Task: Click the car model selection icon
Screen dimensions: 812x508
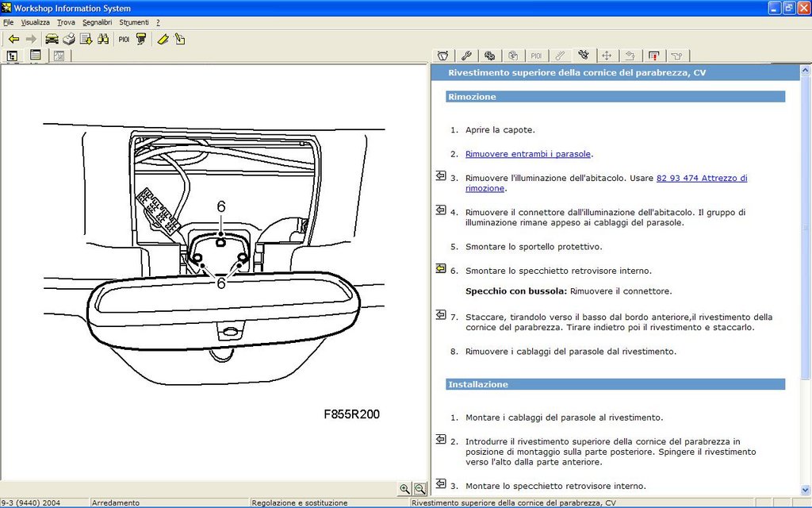Action: point(52,39)
